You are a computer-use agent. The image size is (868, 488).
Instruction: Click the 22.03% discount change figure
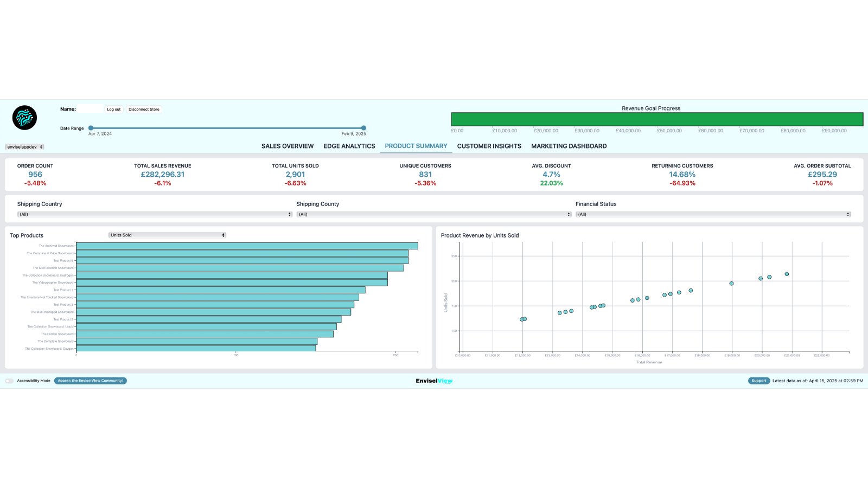click(x=551, y=183)
